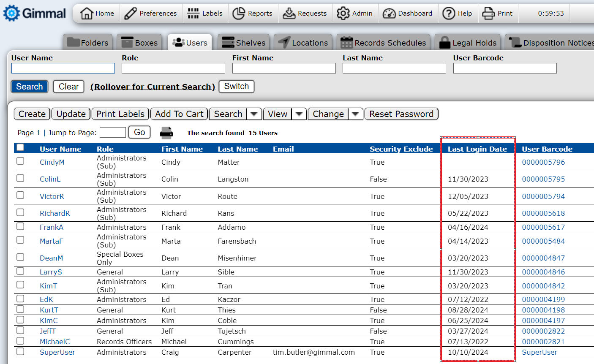The height and width of the screenshot is (364, 594).
Task: Toggle the select-all checkbox in header
Action: [20, 148]
